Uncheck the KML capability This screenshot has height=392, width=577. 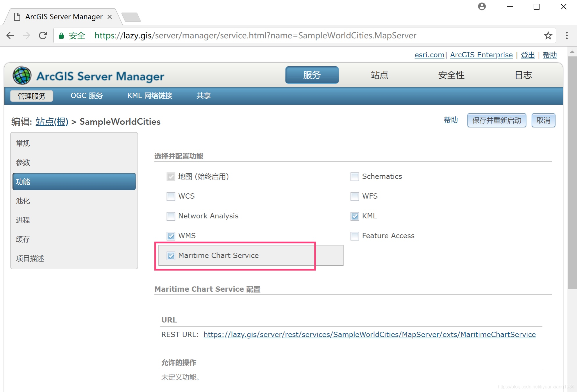coord(355,216)
